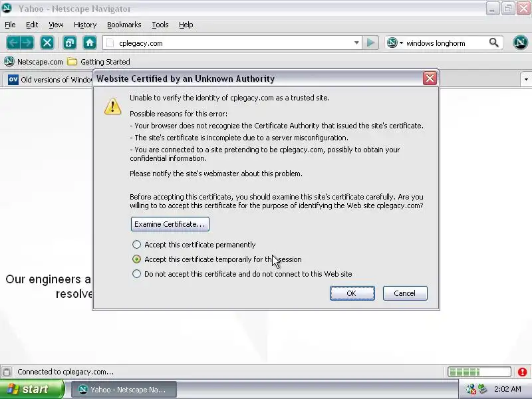Viewport: 532px width, 399px height.
Task: Click the taskbar clock showing 2:02 AM
Action: (x=507, y=389)
